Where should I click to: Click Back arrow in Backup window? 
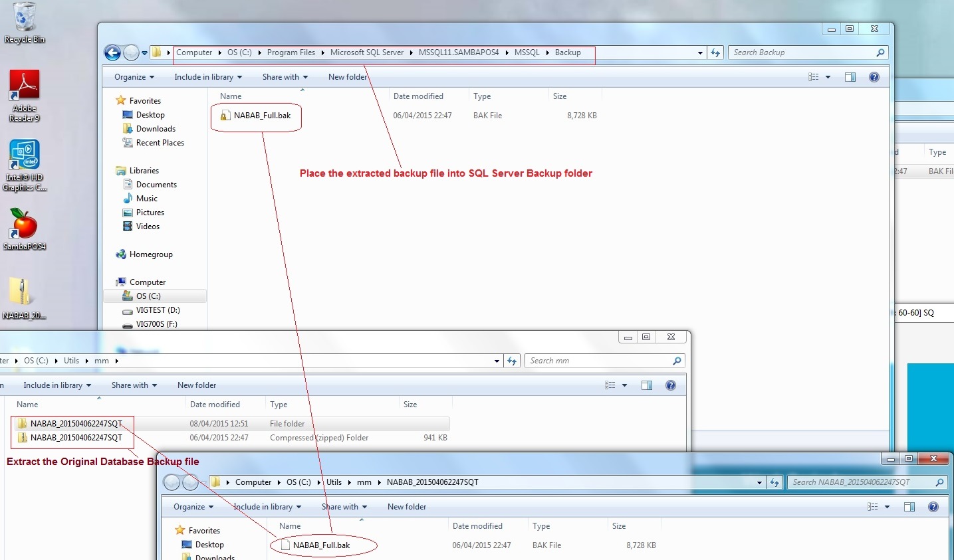(113, 52)
